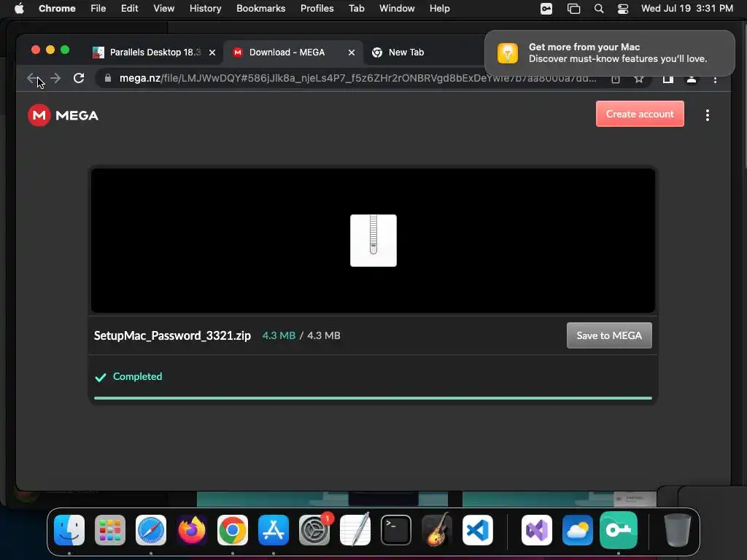Screen dimensions: 747x560
Task: Open the Help menu
Action: (439, 9)
